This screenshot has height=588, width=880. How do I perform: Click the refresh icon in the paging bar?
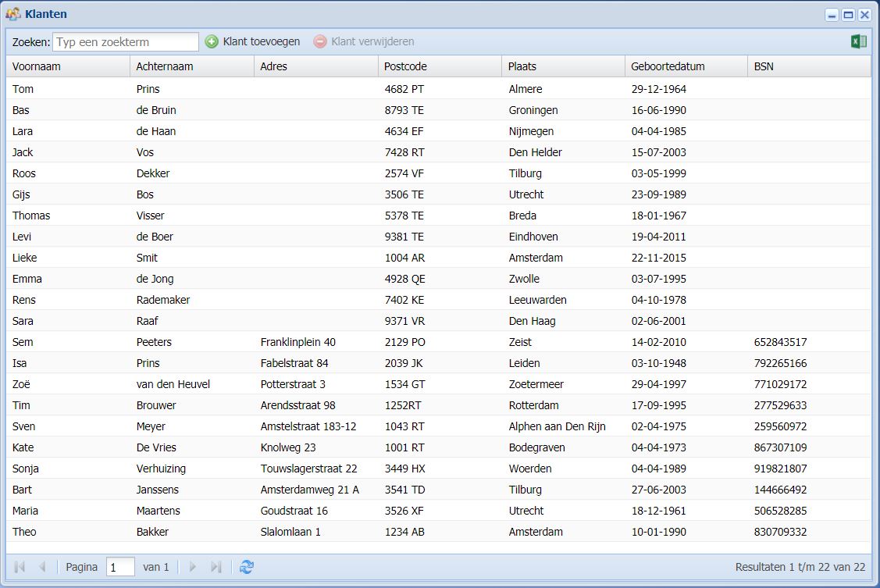(247, 567)
